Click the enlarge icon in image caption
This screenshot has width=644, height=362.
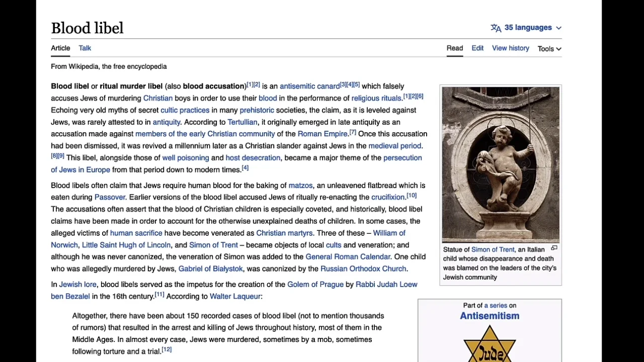point(554,248)
